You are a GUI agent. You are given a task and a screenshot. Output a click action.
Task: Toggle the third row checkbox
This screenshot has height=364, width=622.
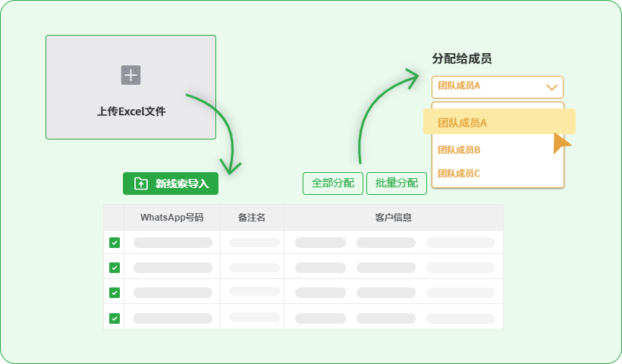[115, 293]
